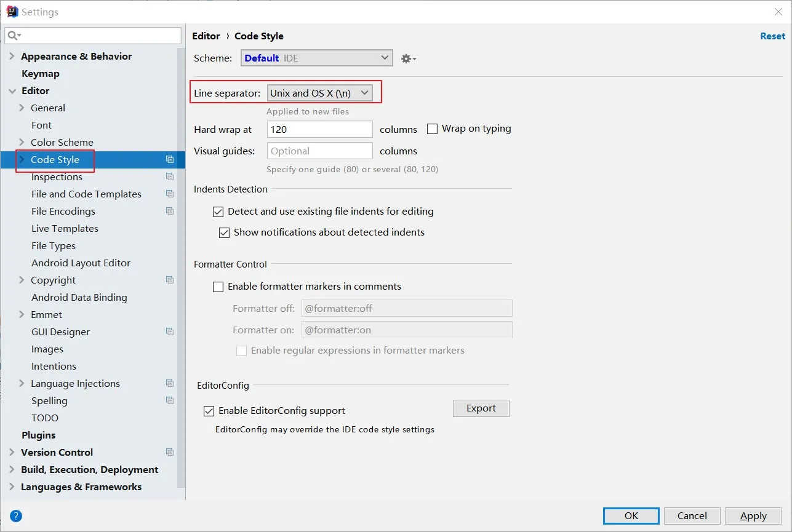Screen dimensions: 792x532
Task: Click project-level icon next to Inspections
Action: click(170, 177)
